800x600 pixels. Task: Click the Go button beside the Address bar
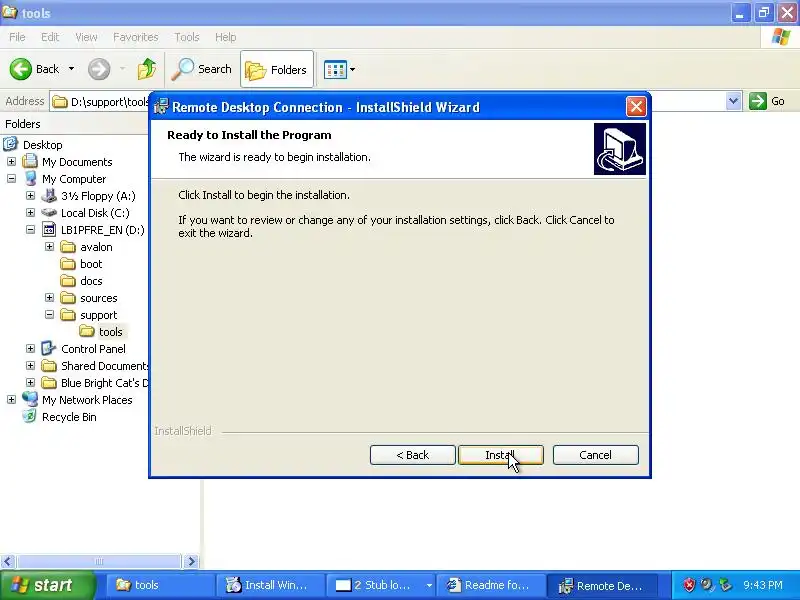(767, 101)
